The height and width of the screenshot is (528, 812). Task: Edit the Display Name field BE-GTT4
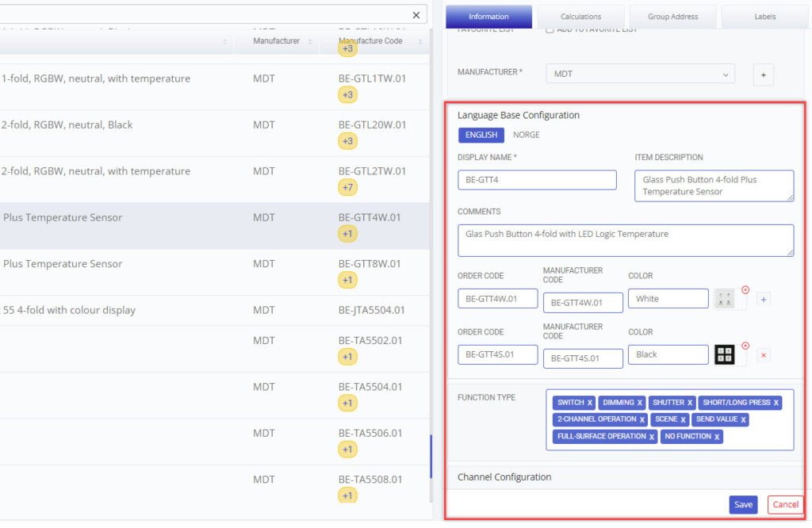coord(537,180)
